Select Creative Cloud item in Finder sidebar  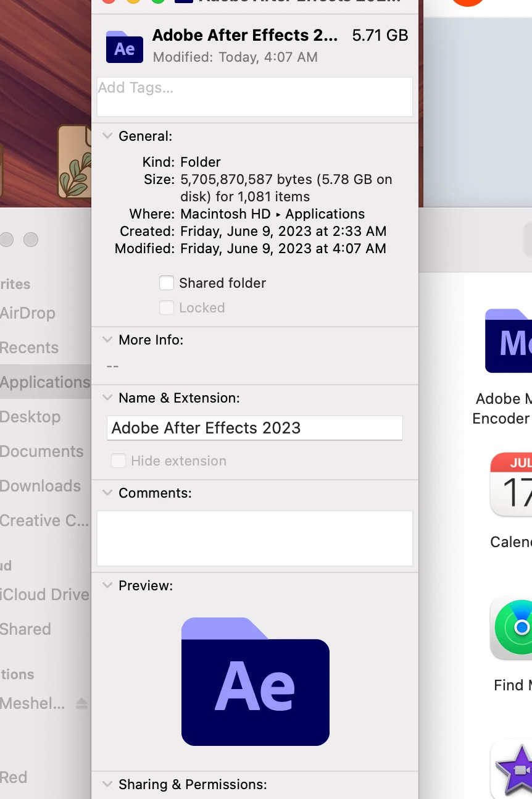pos(44,521)
